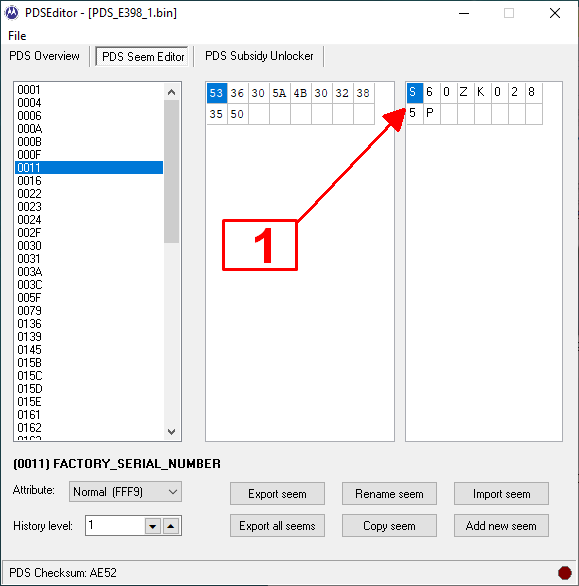The width and height of the screenshot is (579, 586).
Task: Click the seem list scroll-down arrow
Action: point(172,432)
